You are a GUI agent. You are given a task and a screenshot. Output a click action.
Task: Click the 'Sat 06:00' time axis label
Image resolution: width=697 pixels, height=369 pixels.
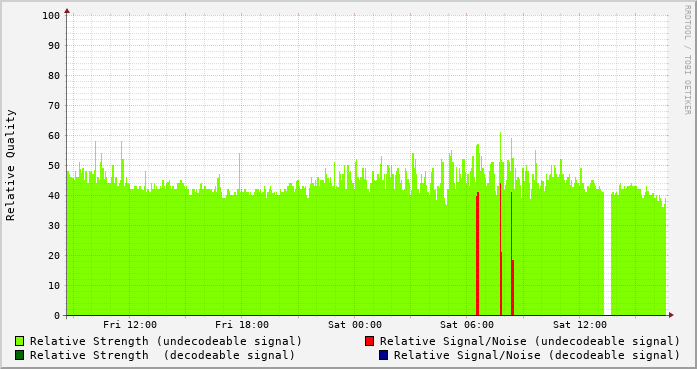coord(467,325)
